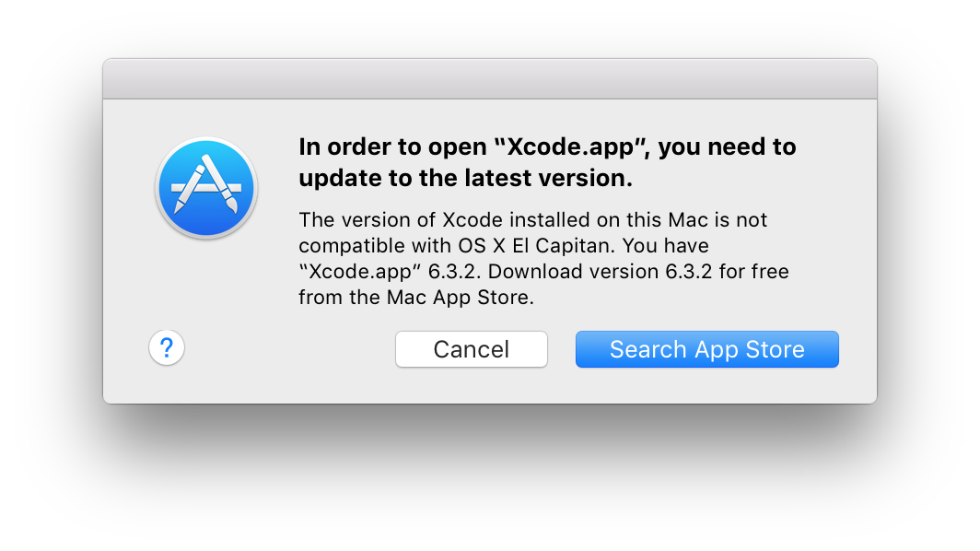This screenshot has height=551, width=980.
Task: Search the App Store for the Xcode update
Action: pos(706,349)
